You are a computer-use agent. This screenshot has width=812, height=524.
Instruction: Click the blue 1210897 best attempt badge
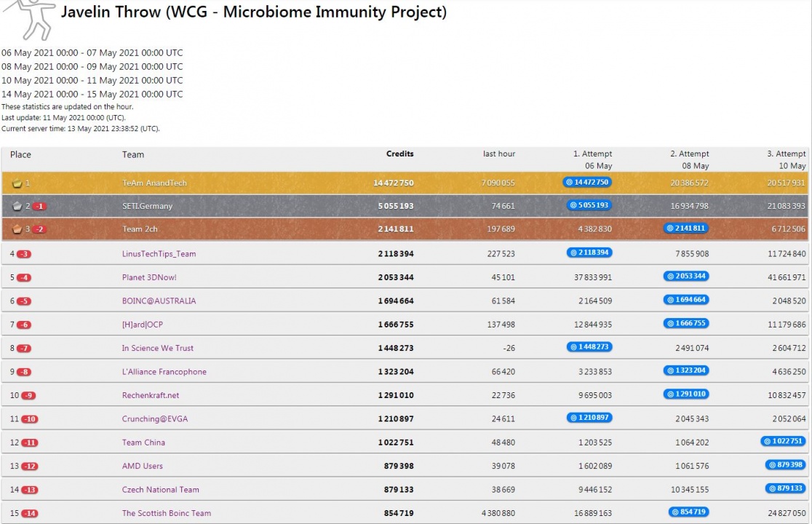pyautogui.click(x=589, y=417)
